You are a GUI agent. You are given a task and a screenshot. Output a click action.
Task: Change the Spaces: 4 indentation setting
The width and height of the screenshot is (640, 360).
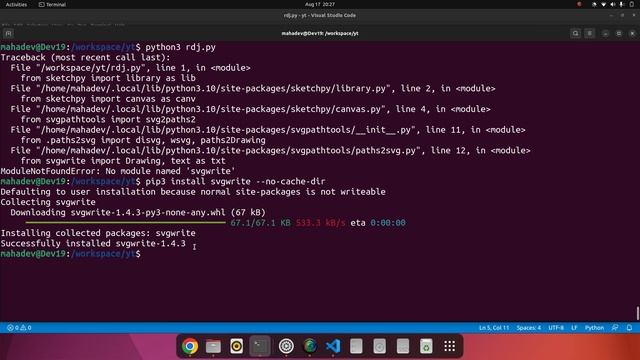pyautogui.click(x=529, y=328)
